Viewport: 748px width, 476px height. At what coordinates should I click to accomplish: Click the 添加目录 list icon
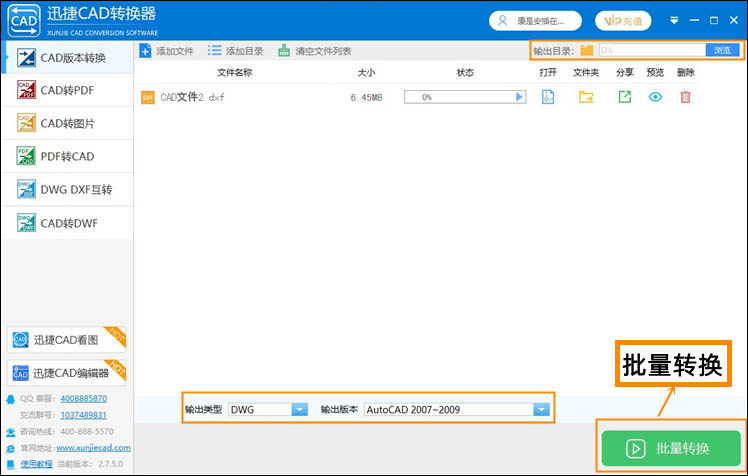215,51
